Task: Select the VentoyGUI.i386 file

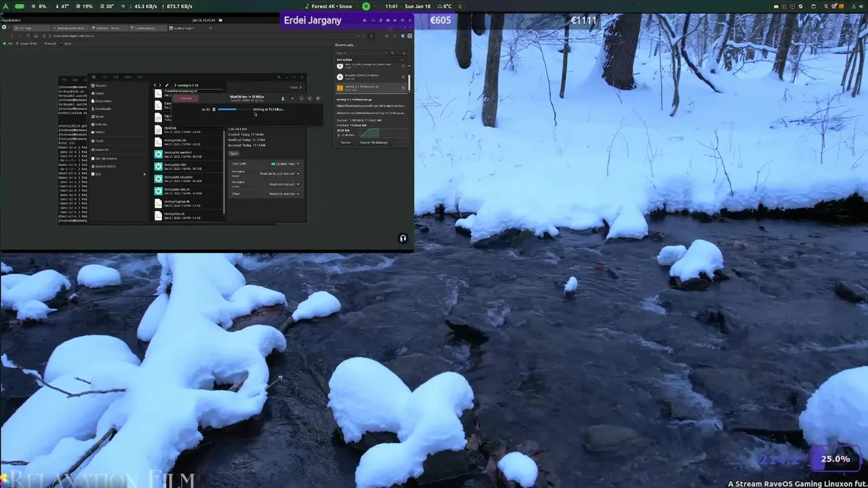Action: 187,167
